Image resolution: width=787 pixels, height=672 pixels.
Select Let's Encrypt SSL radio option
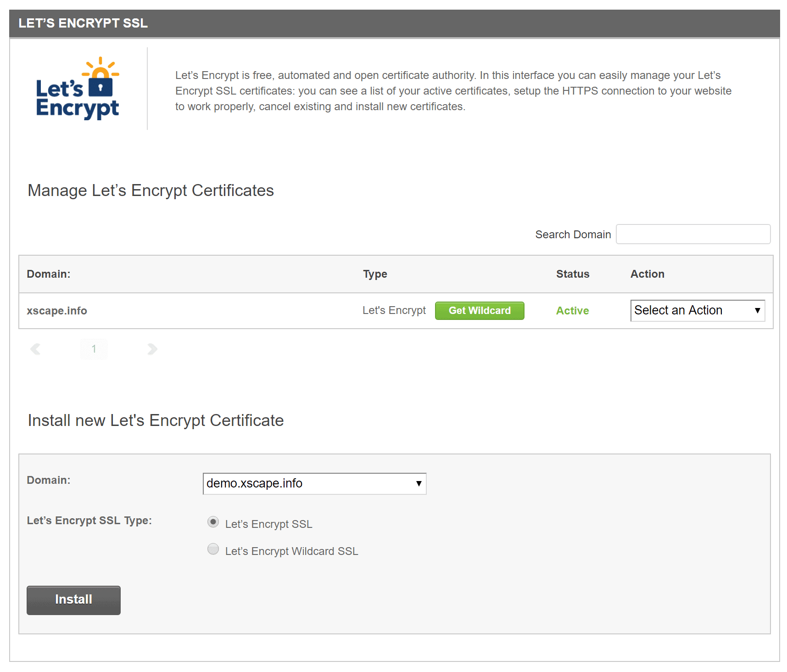tap(213, 522)
